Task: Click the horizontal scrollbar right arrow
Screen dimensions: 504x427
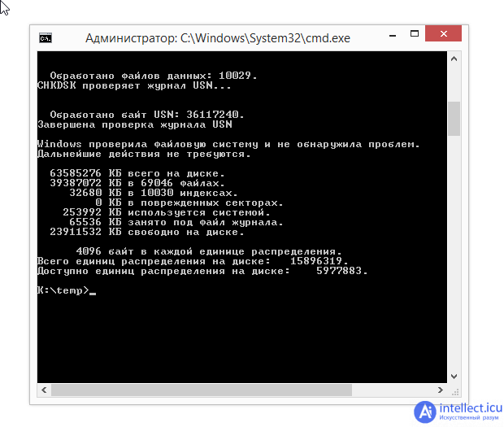Action: click(441, 390)
